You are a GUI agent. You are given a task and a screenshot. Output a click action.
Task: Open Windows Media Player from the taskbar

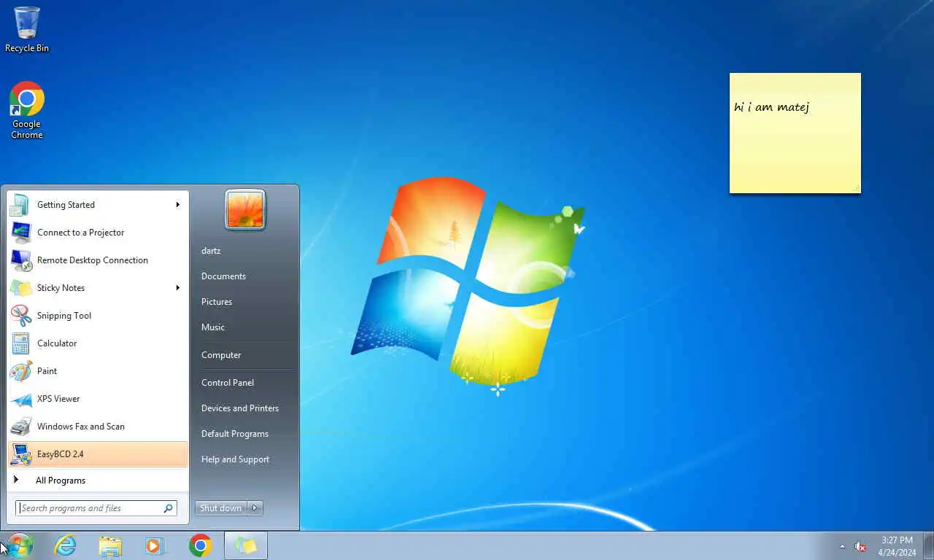[155, 545]
